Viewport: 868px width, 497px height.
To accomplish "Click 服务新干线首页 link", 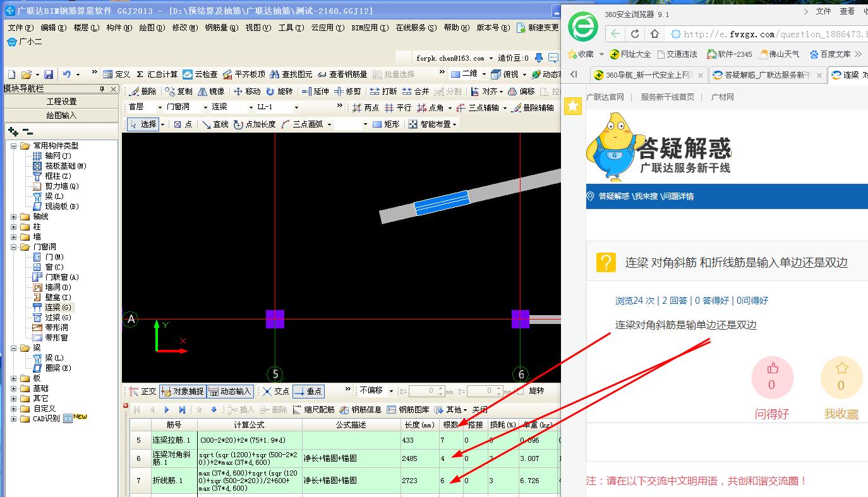I will pyautogui.click(x=668, y=97).
